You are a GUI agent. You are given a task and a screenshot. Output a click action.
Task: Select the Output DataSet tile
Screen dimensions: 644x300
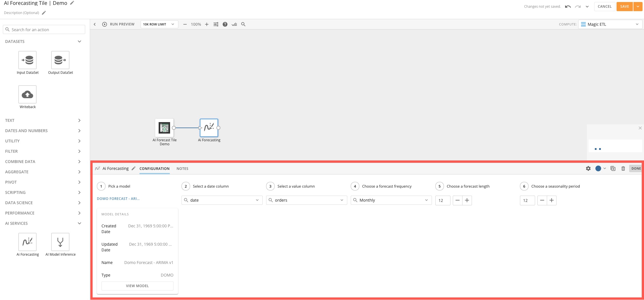[x=60, y=60]
